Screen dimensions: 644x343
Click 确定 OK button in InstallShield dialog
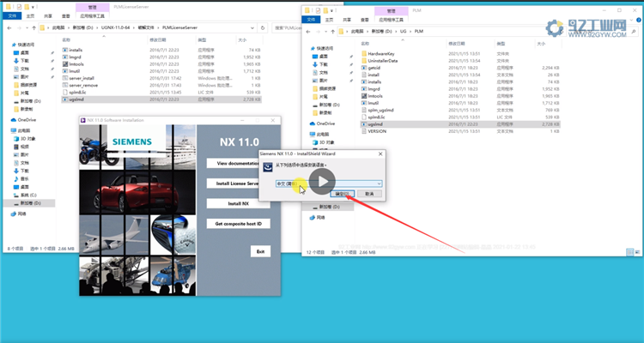point(342,194)
